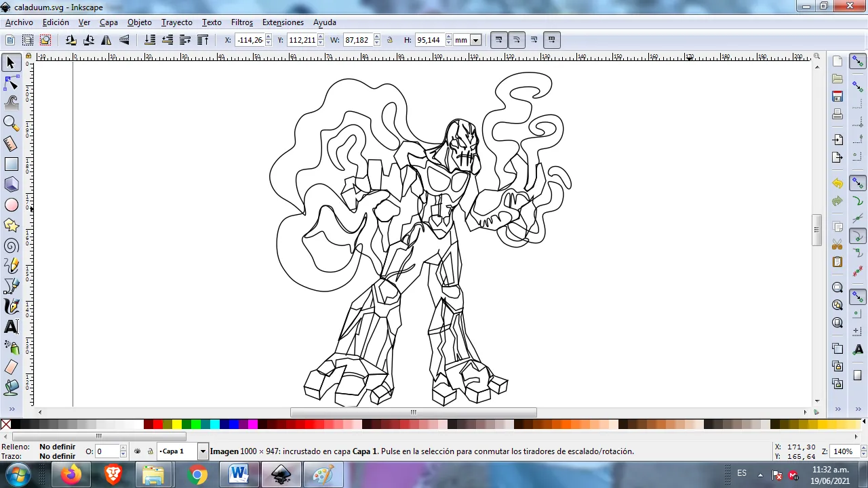Select the Paint bucket fill tool
868x488 pixels.
[x=11, y=388]
